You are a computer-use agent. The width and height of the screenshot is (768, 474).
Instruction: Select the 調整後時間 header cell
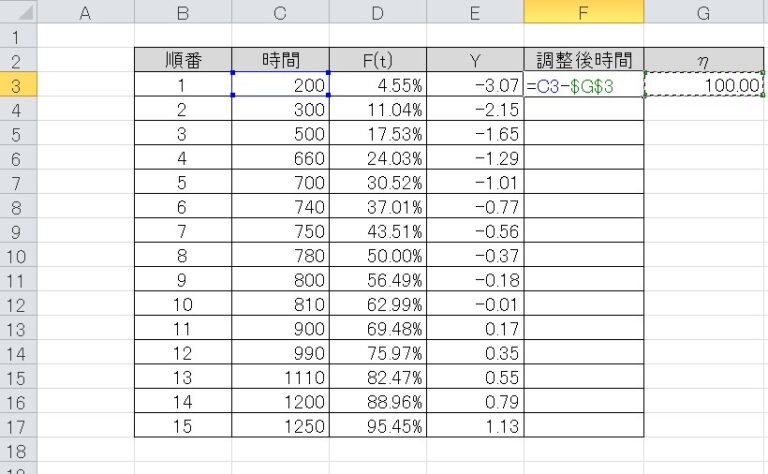583,60
